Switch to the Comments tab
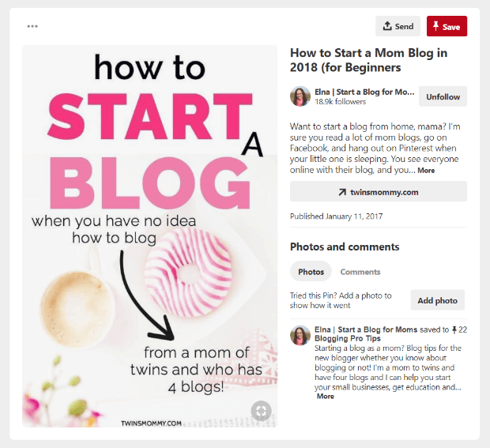 pyautogui.click(x=360, y=272)
